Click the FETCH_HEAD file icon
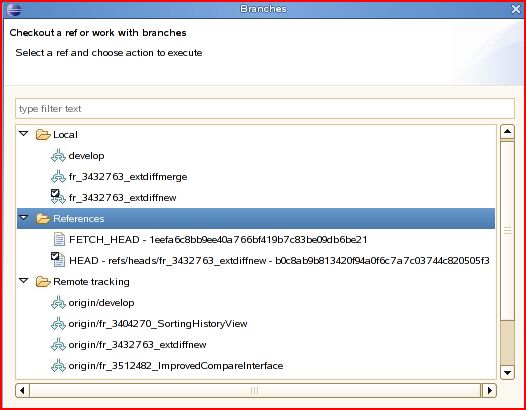 tap(59, 240)
